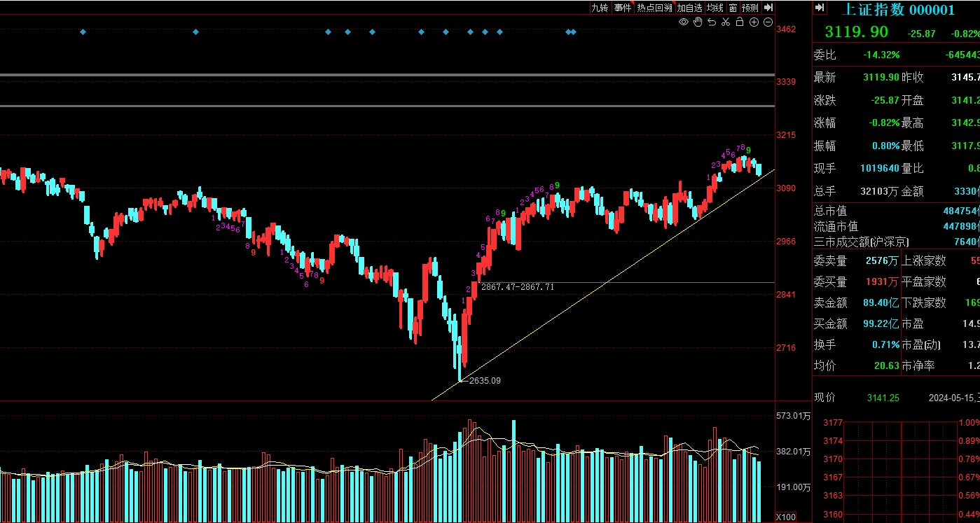980x523 pixels.
Task: Open the 预测 forecast button
Action: (x=750, y=8)
